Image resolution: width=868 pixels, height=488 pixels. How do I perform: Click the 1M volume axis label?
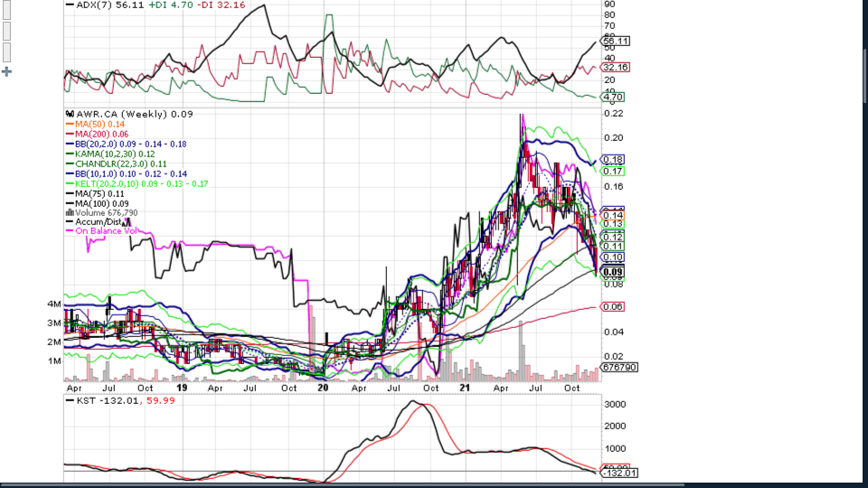pos(54,361)
